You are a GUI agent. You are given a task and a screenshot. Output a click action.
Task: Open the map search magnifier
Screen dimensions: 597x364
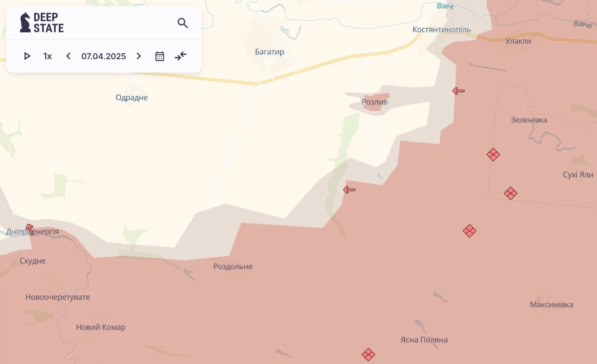tap(183, 23)
